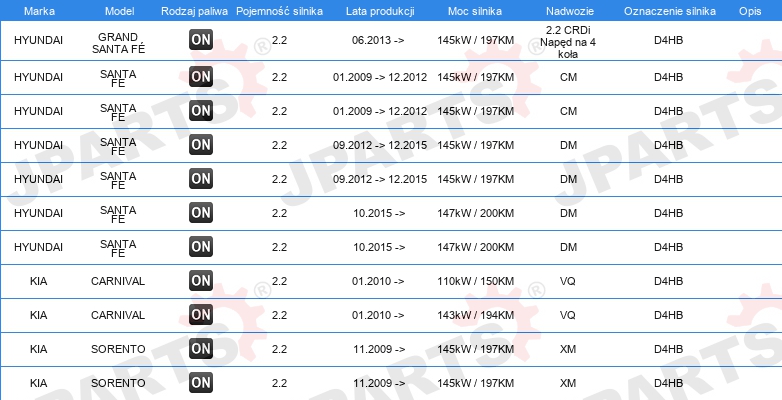Click the GRAND SANTA FÉ model cell
The height and width of the screenshot is (400, 782).
click(118, 43)
